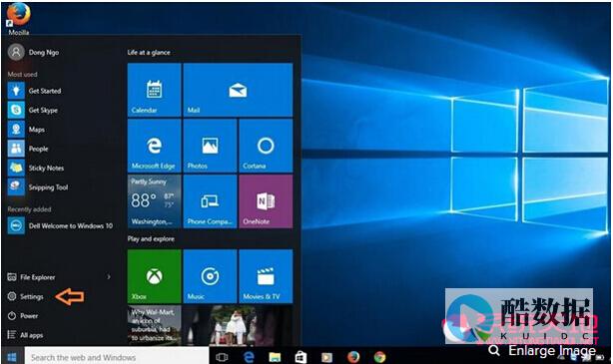Launch Sticky Notes
The image size is (613, 364).
(x=36, y=168)
